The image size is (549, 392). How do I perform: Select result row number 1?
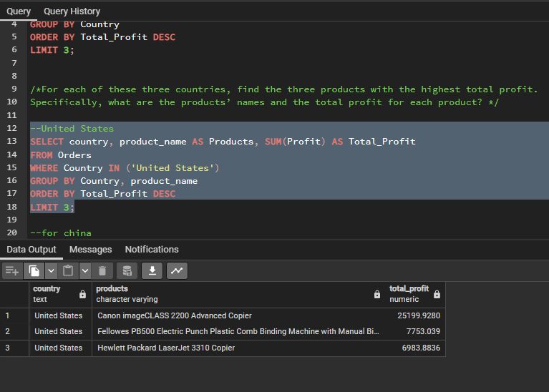(8, 315)
